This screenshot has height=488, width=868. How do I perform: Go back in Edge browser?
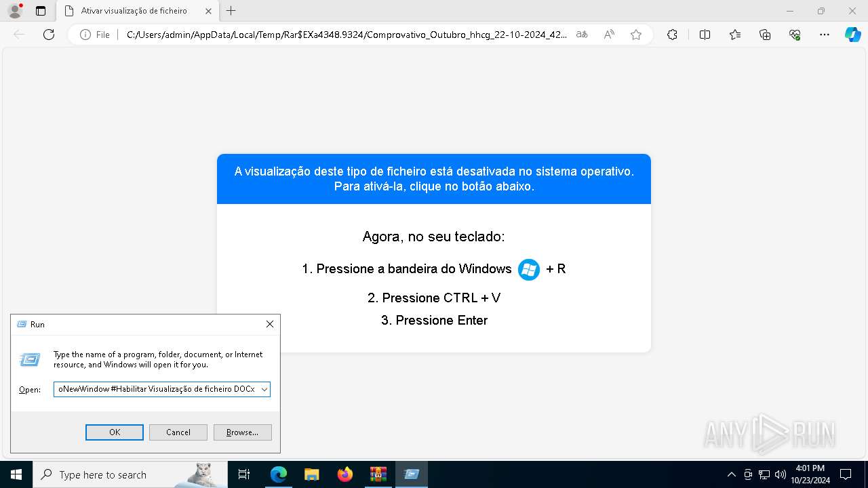19,35
